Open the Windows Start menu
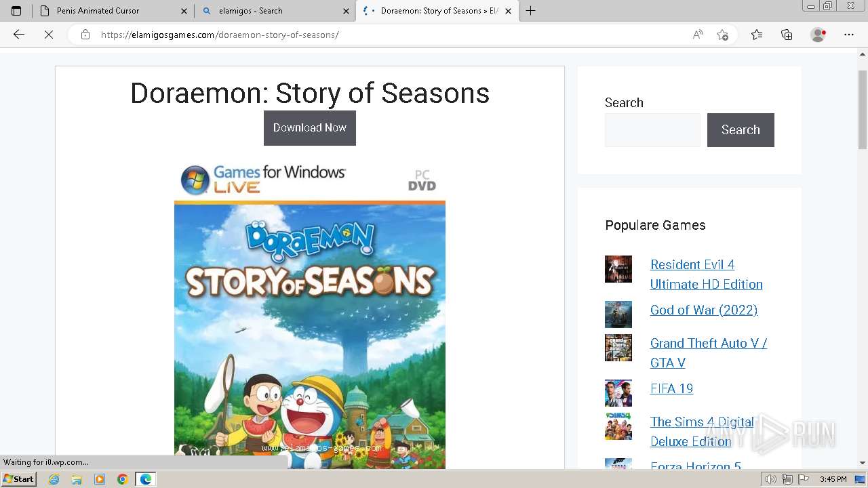The width and height of the screenshot is (868, 488). (x=19, y=479)
